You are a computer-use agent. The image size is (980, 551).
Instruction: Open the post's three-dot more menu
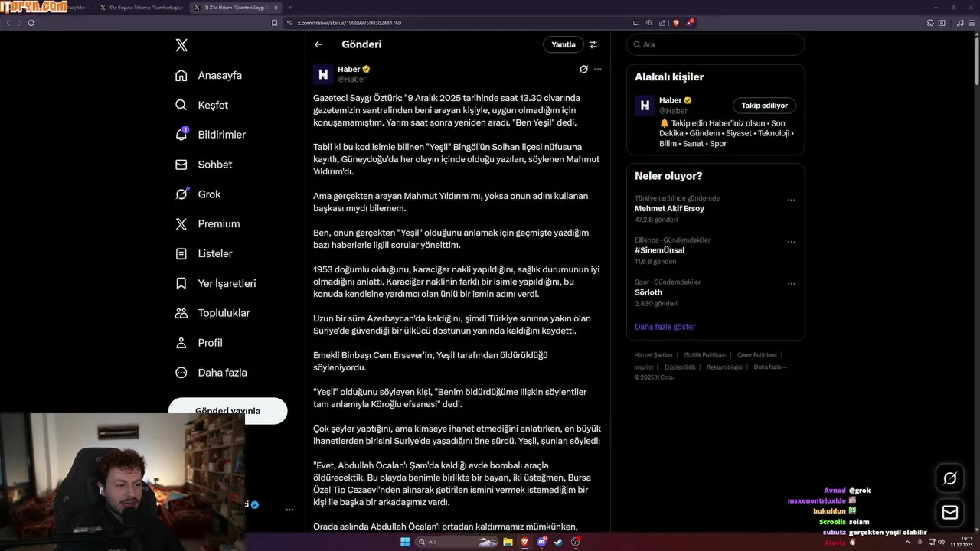pos(598,69)
